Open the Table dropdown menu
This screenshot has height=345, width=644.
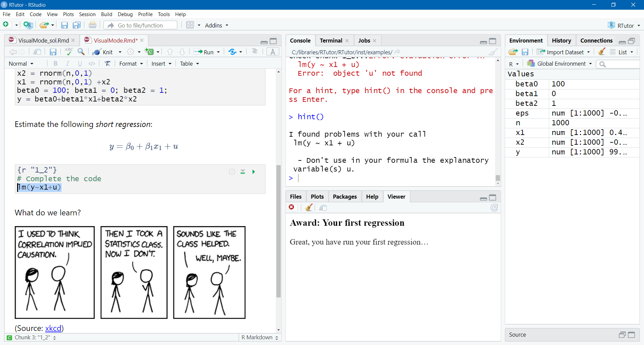190,64
